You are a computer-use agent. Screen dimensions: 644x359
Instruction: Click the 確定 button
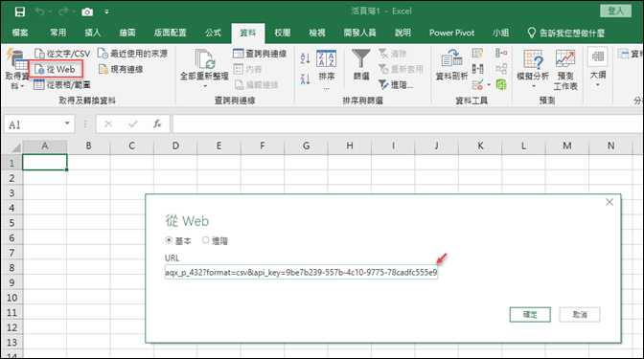[530, 315]
